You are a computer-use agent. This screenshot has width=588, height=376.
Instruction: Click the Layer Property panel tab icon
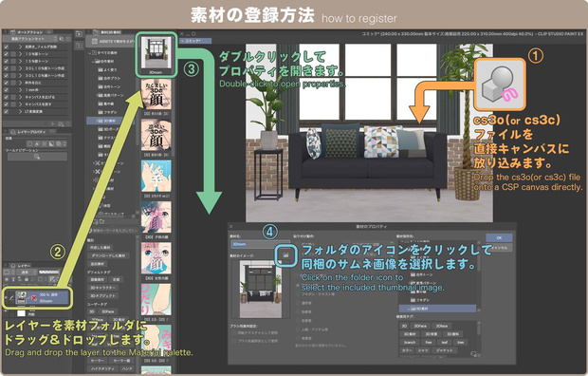coord(12,132)
